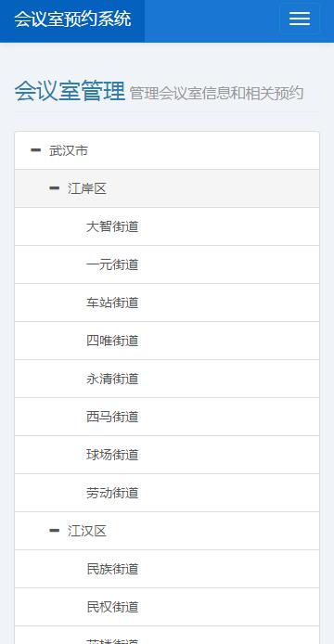Click the 武汉市 city label
This screenshot has width=334, height=644.
coord(69,150)
